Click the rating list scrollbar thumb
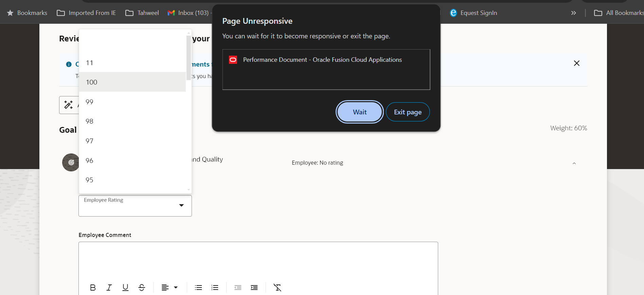This screenshot has height=295, width=644. pyautogui.click(x=189, y=58)
